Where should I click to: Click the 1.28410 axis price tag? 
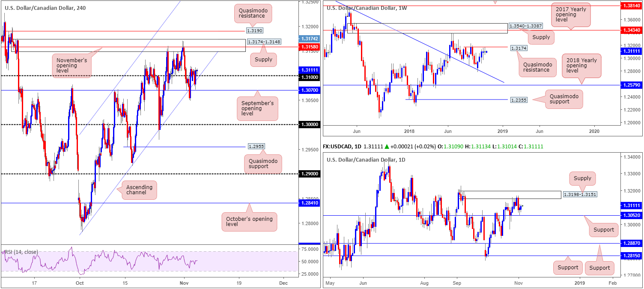[x=309, y=203]
